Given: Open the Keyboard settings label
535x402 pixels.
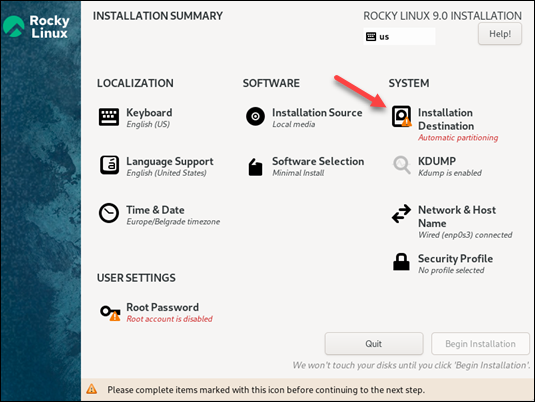Looking at the screenshot, I should click(149, 113).
